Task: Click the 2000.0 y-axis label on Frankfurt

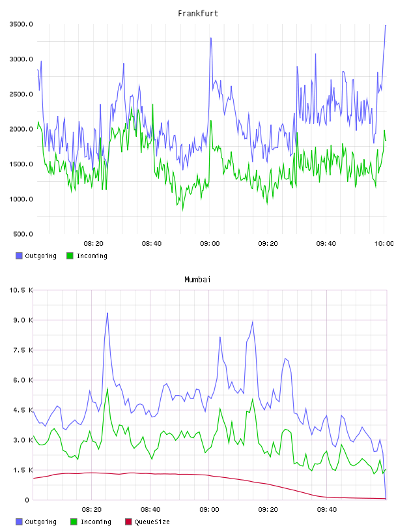Action: [x=21, y=129]
